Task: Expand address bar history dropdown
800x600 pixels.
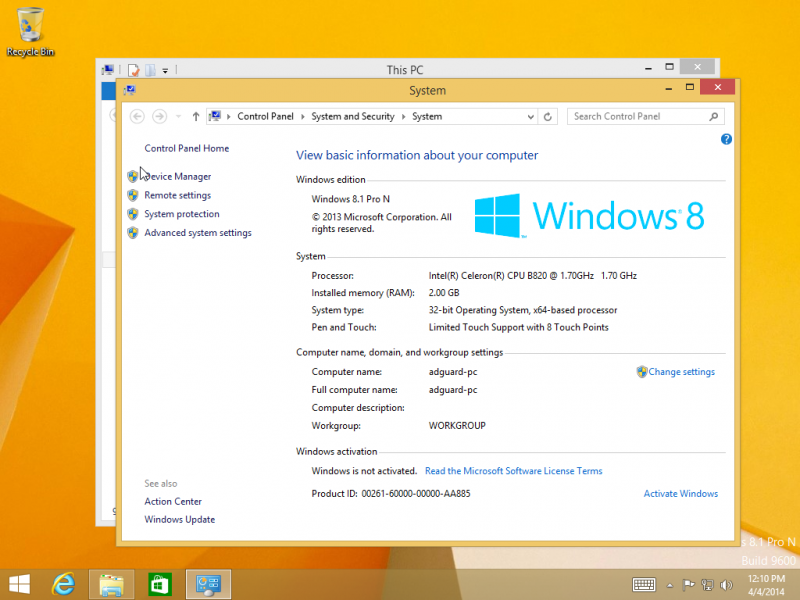Action: click(531, 117)
